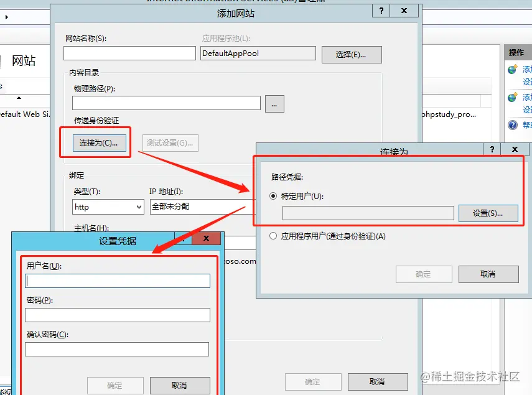Close the Connect As dialog
The height and width of the screenshot is (395, 532).
[x=515, y=149]
